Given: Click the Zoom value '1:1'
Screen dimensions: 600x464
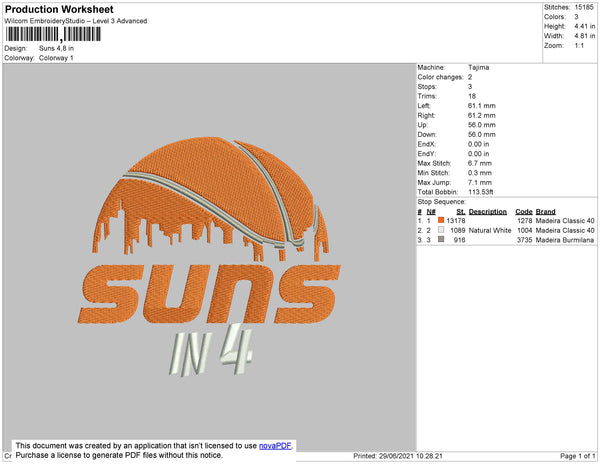Looking at the screenshot, I should (579, 46).
